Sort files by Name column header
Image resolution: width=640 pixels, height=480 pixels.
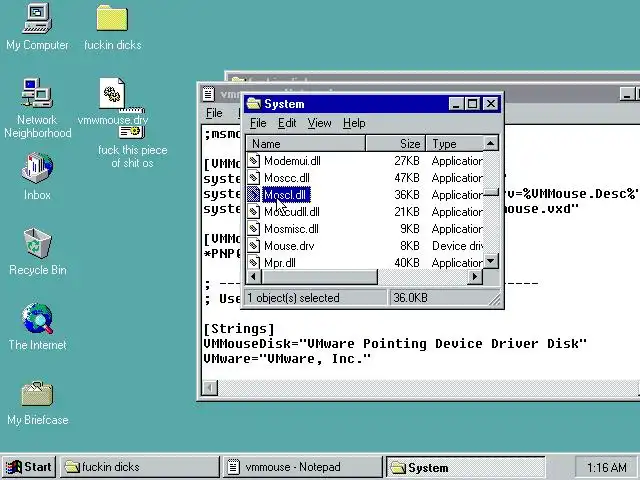[305, 144]
